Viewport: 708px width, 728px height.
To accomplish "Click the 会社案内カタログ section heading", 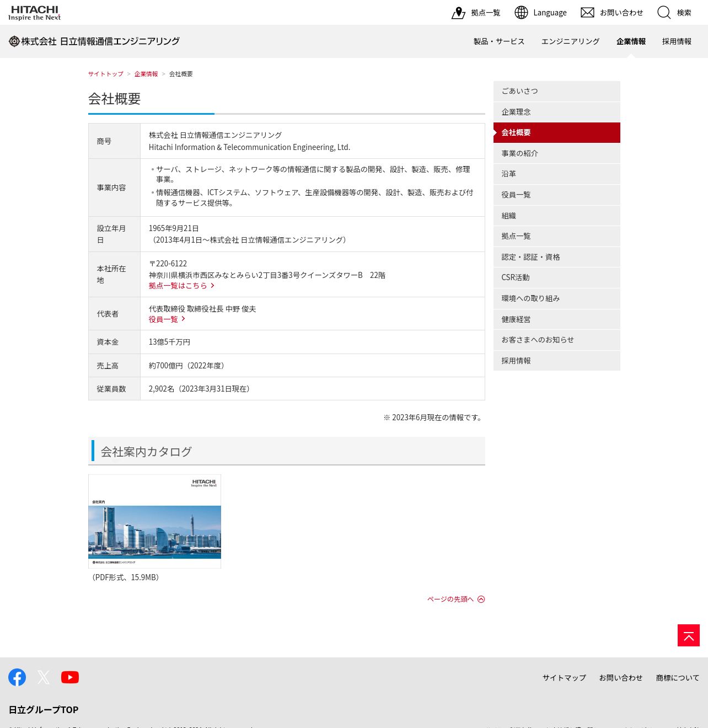I will 146,452.
